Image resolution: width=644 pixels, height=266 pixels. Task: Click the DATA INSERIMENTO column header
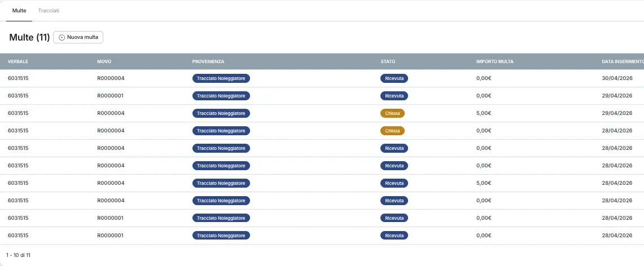point(623,61)
